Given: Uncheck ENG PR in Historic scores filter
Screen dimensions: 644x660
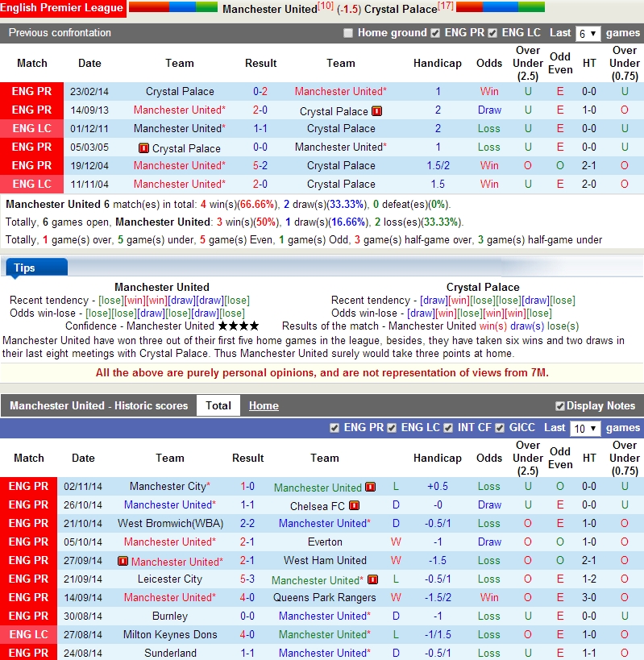Looking at the screenshot, I should (x=334, y=428).
